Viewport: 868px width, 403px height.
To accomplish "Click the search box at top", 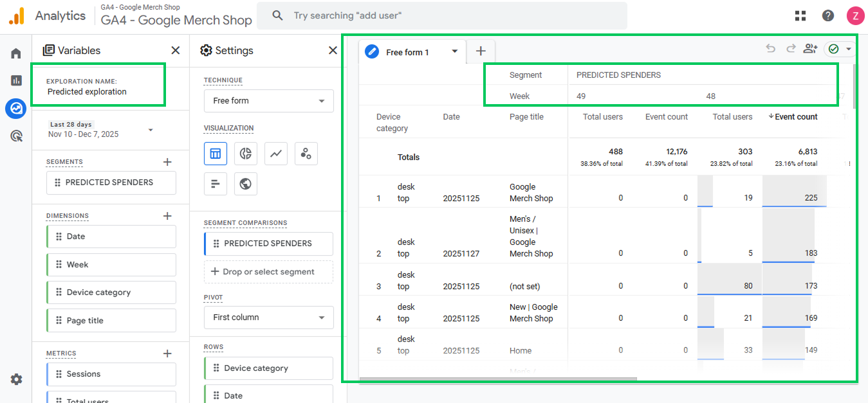I will coord(441,15).
